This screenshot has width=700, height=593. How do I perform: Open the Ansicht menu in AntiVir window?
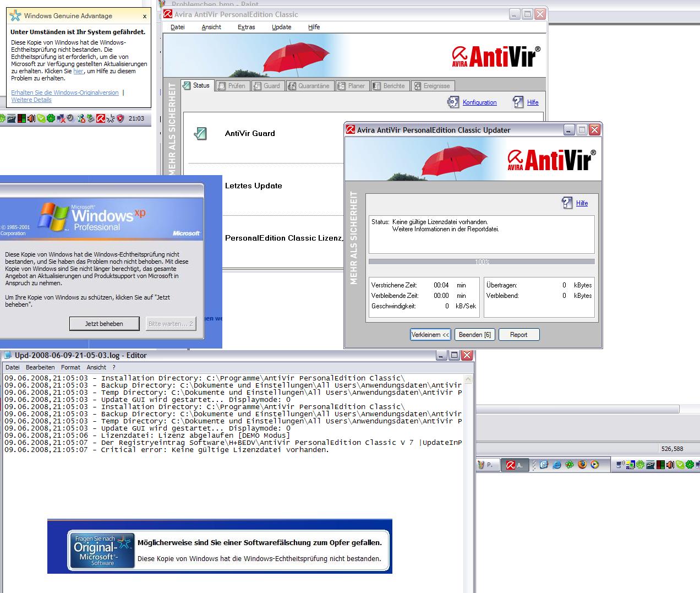click(x=211, y=27)
